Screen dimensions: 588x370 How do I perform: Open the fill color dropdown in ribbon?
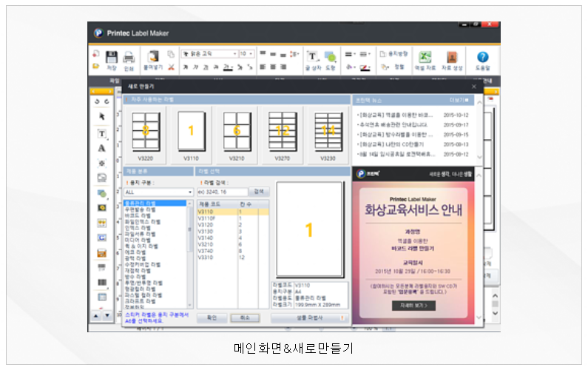[x=351, y=67]
